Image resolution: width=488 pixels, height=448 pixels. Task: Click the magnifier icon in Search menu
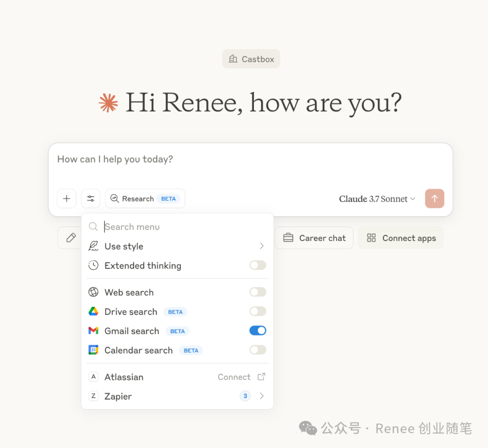(x=94, y=226)
